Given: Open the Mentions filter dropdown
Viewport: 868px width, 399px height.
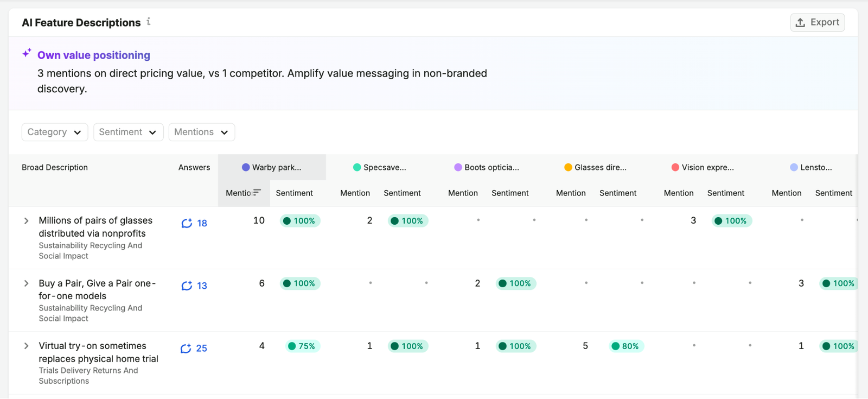Looking at the screenshot, I should tap(201, 132).
